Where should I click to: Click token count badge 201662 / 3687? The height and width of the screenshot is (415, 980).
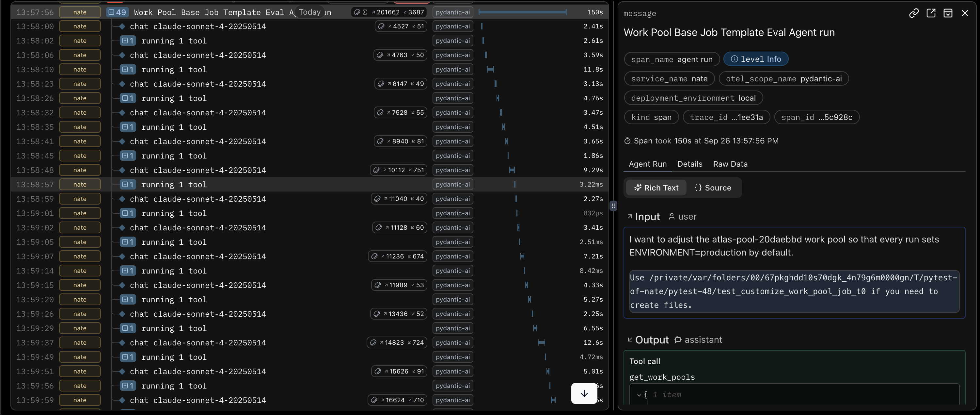click(388, 12)
